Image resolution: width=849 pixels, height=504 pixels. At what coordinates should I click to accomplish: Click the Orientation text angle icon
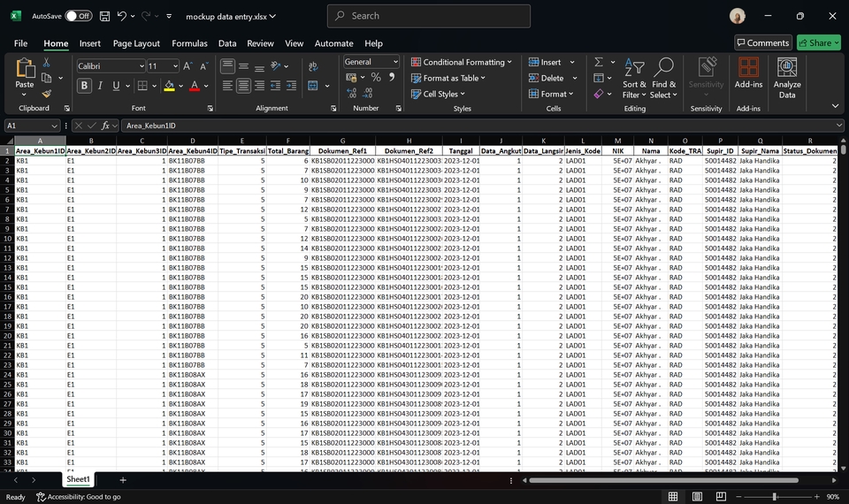coord(276,66)
